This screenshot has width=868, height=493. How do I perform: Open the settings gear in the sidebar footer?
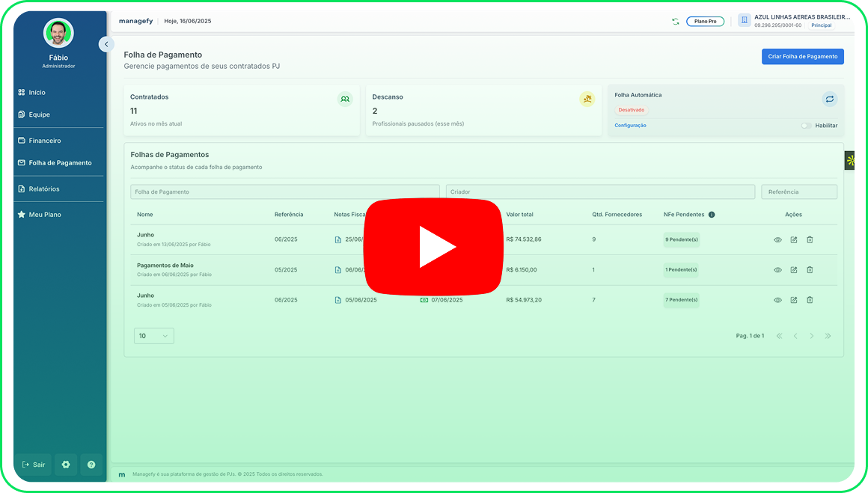(x=66, y=465)
